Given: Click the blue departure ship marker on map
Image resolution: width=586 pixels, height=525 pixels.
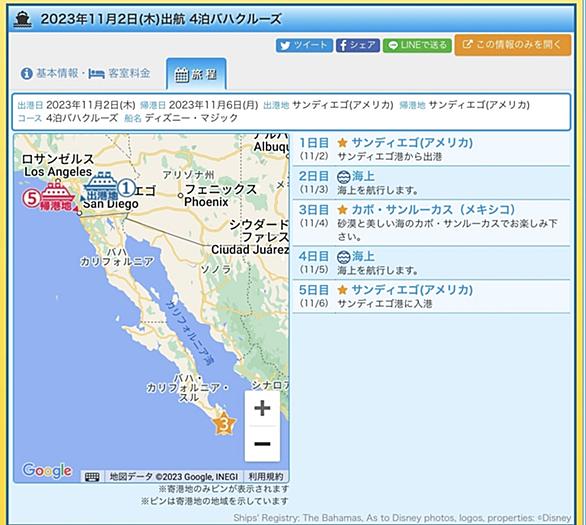Looking at the screenshot, I should click(101, 185).
